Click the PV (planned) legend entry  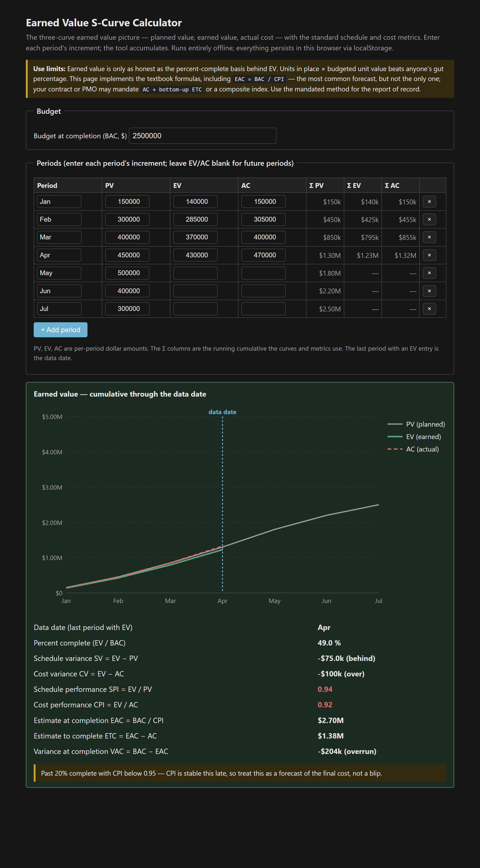point(416,424)
